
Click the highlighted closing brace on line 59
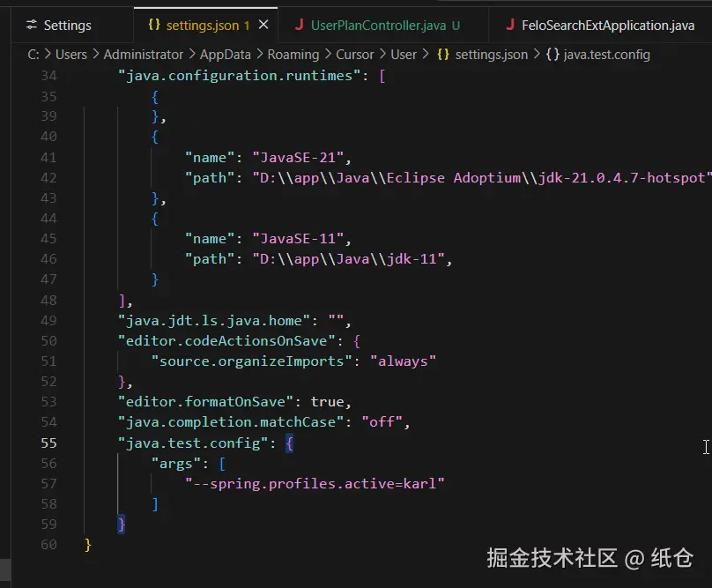(121, 525)
